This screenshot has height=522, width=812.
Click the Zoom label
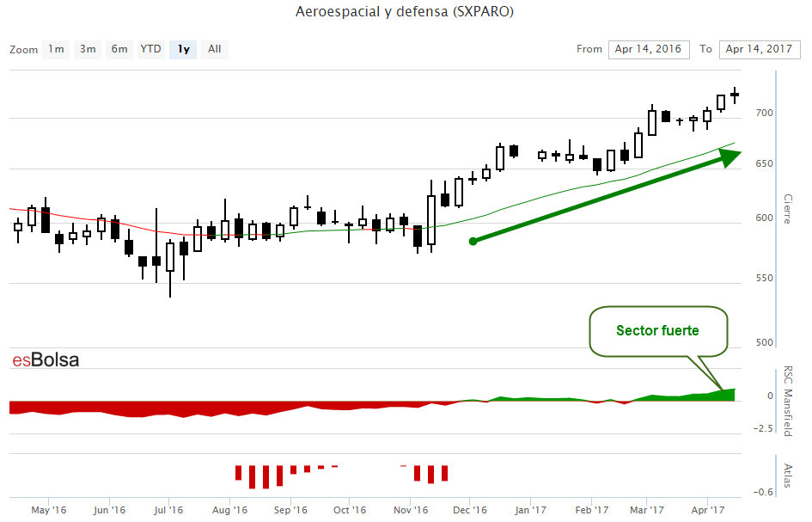(24, 50)
